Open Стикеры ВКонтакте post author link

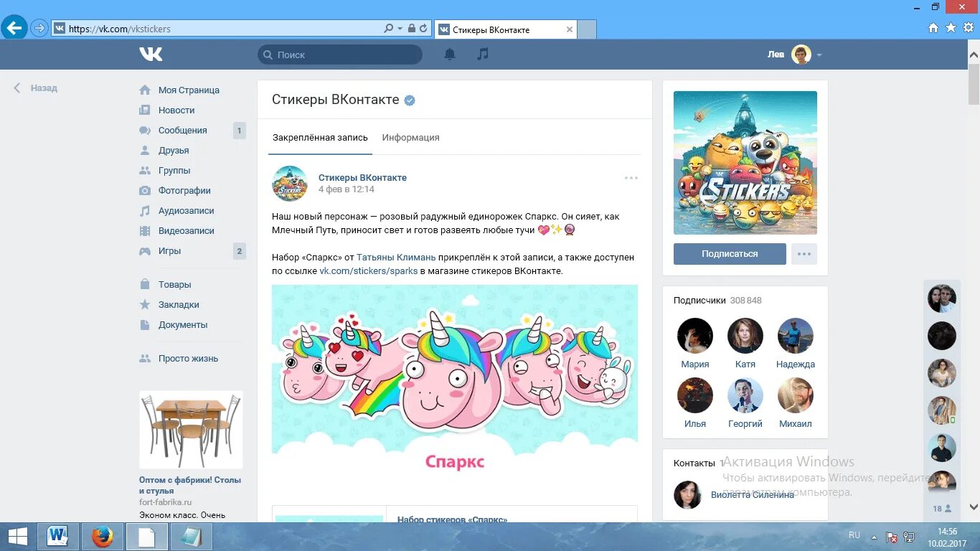click(x=362, y=177)
